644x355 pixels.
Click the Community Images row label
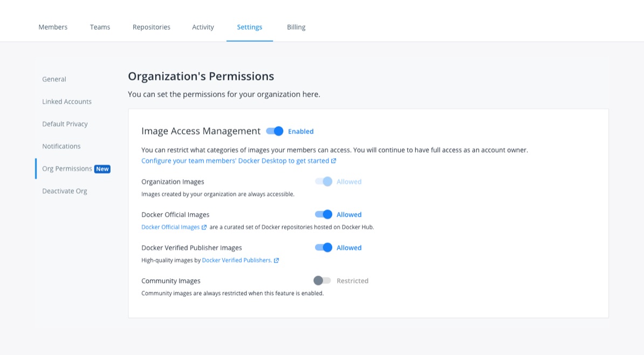click(171, 281)
